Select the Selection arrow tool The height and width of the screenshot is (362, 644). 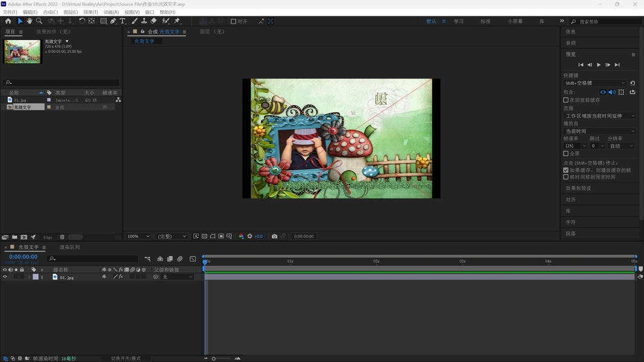coord(20,21)
